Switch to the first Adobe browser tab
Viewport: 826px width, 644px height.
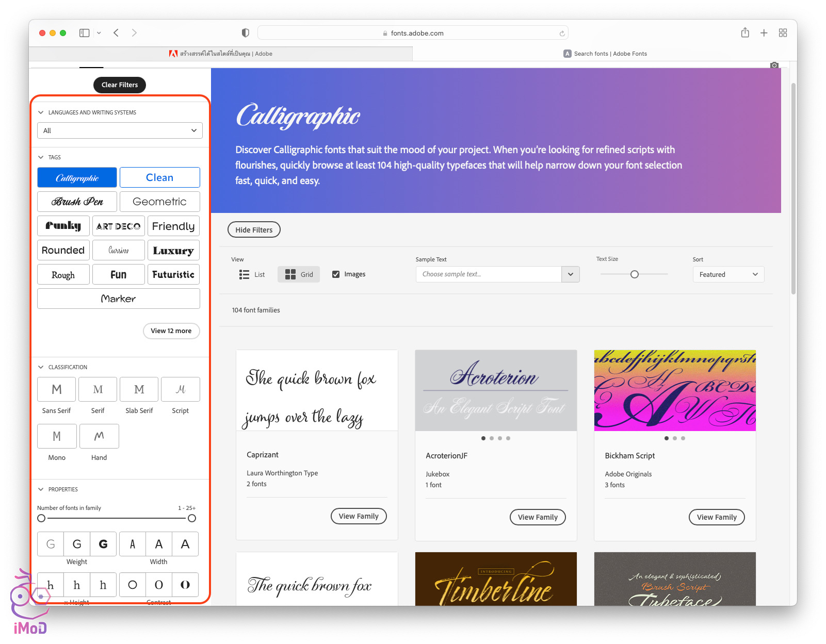tap(221, 54)
